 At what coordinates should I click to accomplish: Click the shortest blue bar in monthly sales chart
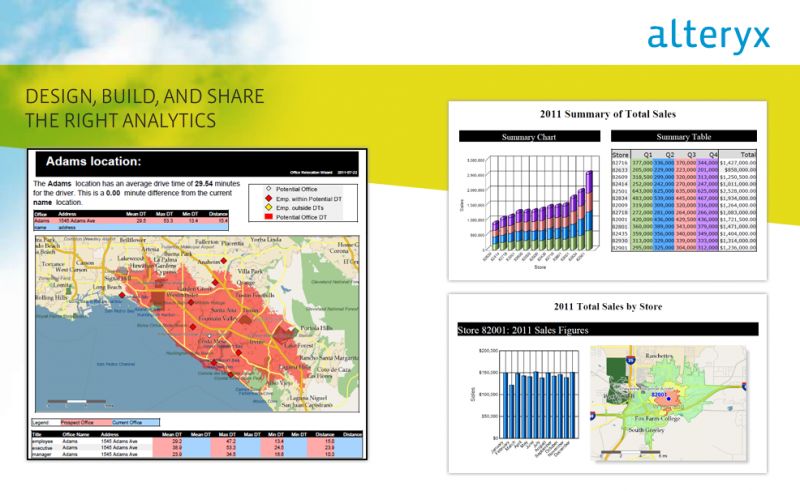512,411
